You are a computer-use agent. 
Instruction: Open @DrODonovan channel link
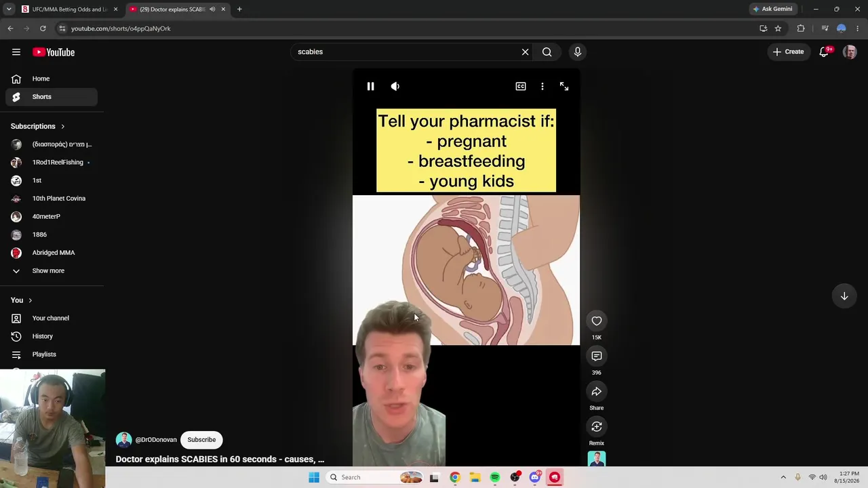(156, 440)
